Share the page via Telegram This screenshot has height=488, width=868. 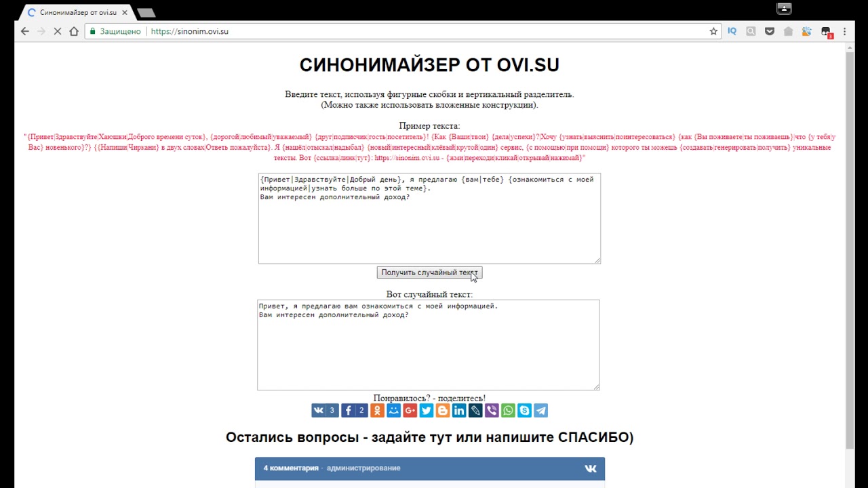pos(540,410)
